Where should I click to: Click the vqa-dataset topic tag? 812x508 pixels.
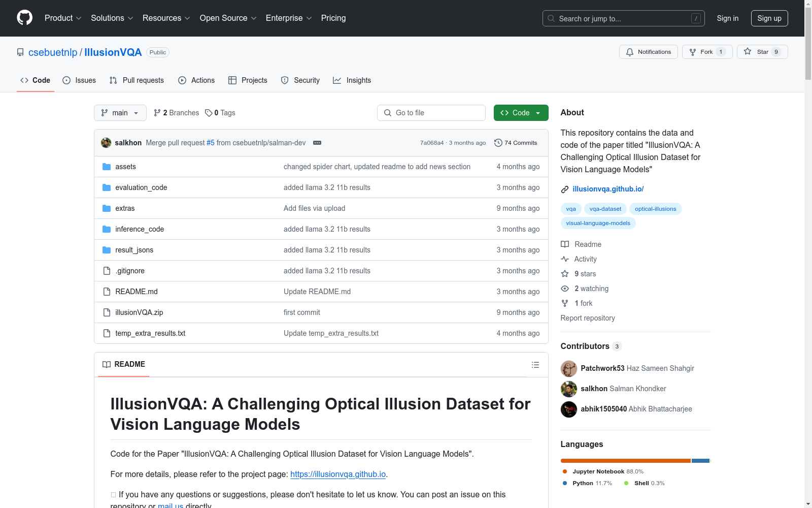click(x=605, y=209)
